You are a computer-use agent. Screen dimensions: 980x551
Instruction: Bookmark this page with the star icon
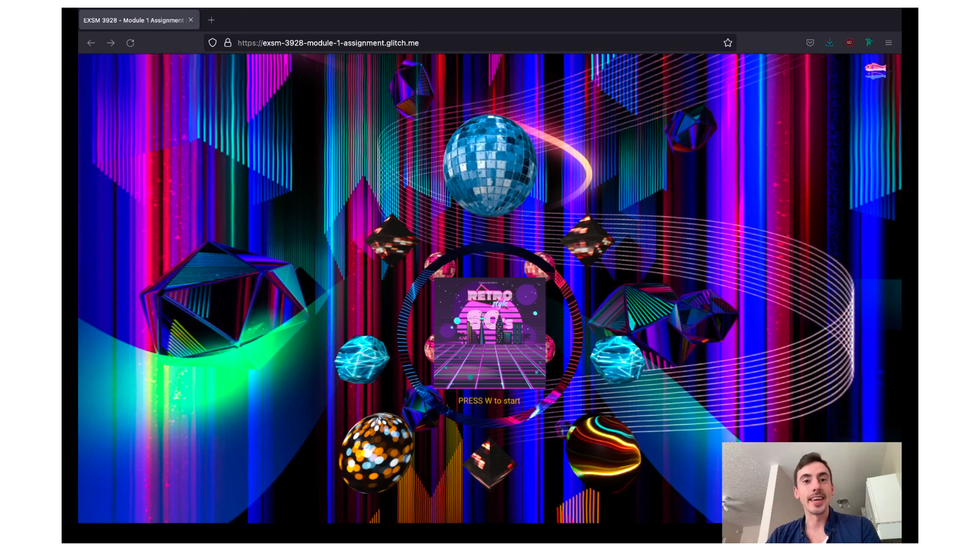[728, 42]
